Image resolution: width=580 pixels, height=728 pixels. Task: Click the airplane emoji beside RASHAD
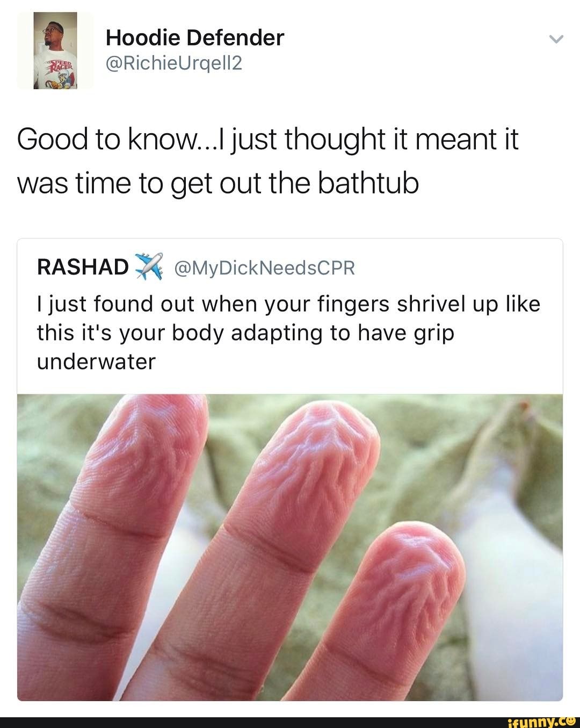pos(148,266)
